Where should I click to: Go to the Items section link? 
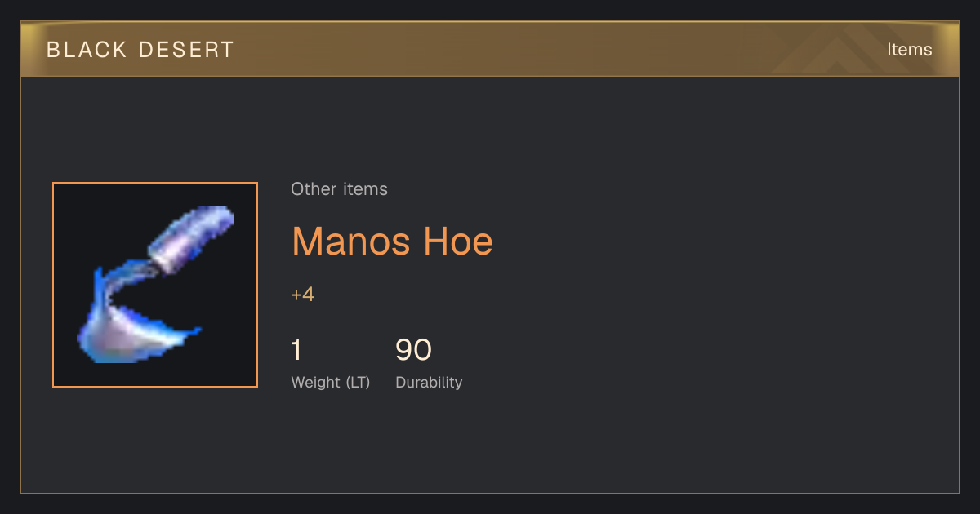tap(909, 50)
